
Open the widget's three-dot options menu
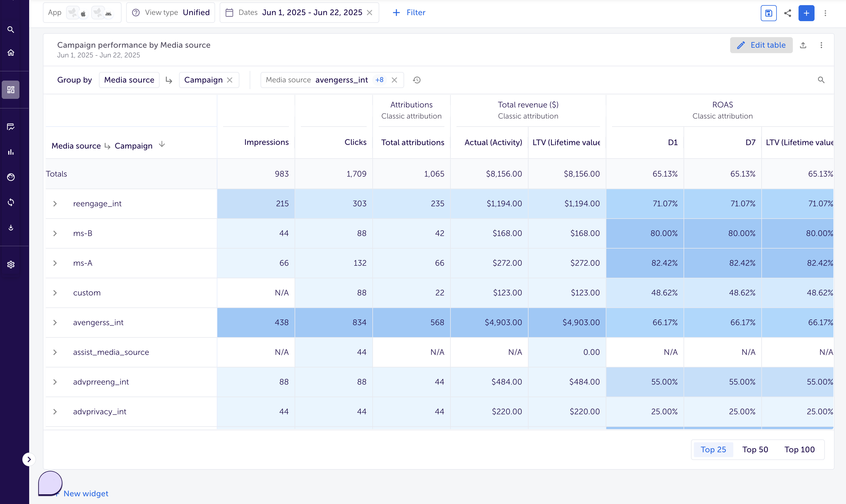click(x=821, y=45)
